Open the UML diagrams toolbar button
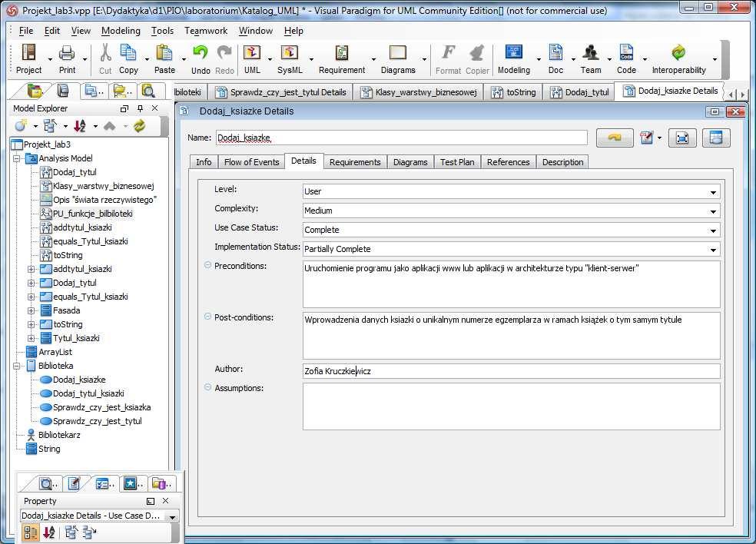Viewport: 756px width, 544px height. (252, 59)
